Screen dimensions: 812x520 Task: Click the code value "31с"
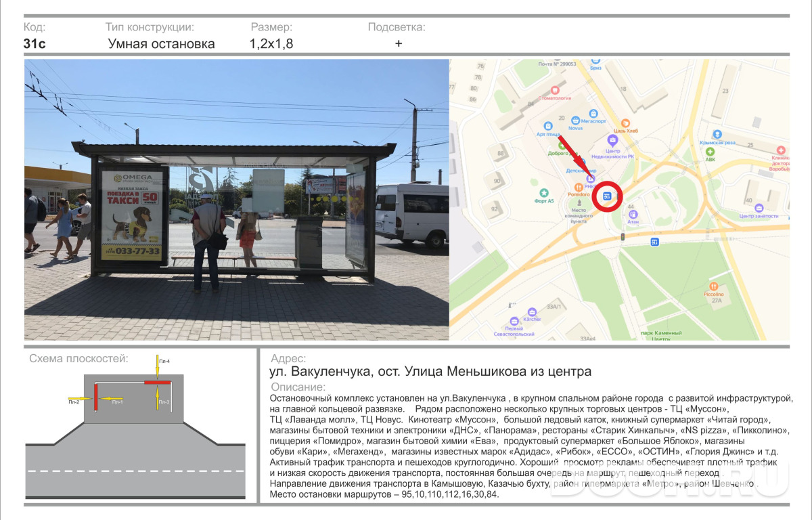click(35, 44)
